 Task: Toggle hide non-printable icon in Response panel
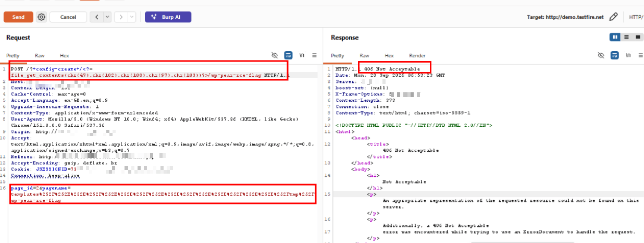(x=601, y=55)
